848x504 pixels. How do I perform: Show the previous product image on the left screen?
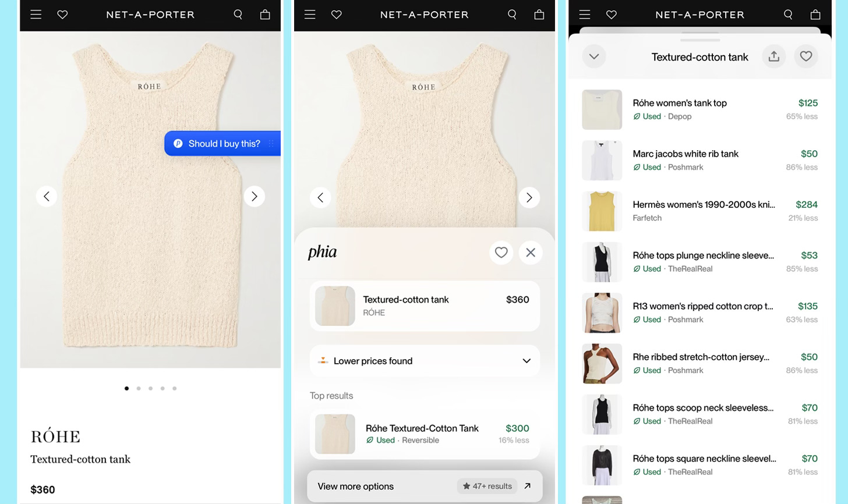47,196
